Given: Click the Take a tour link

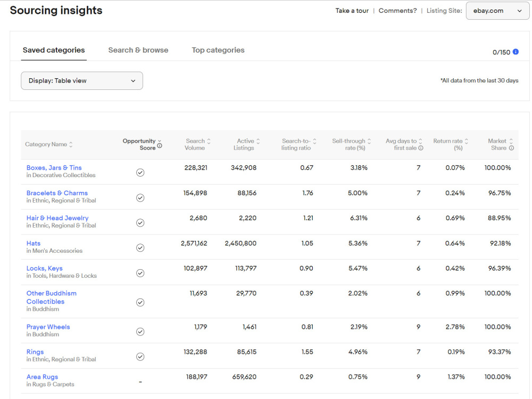Looking at the screenshot, I should click(352, 11).
